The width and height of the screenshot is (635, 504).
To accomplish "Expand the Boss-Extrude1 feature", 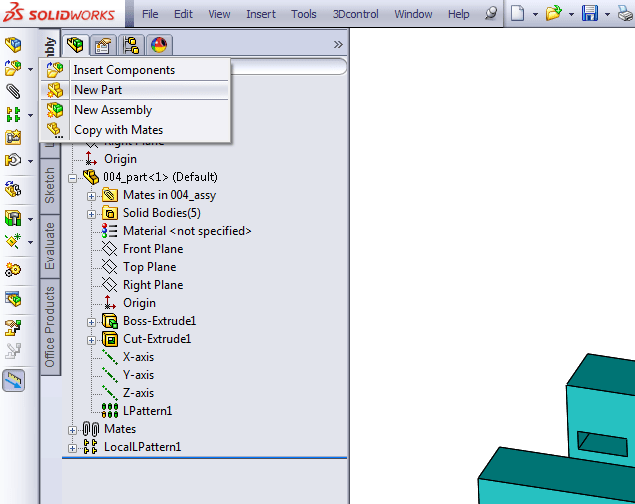I will coord(92,322).
